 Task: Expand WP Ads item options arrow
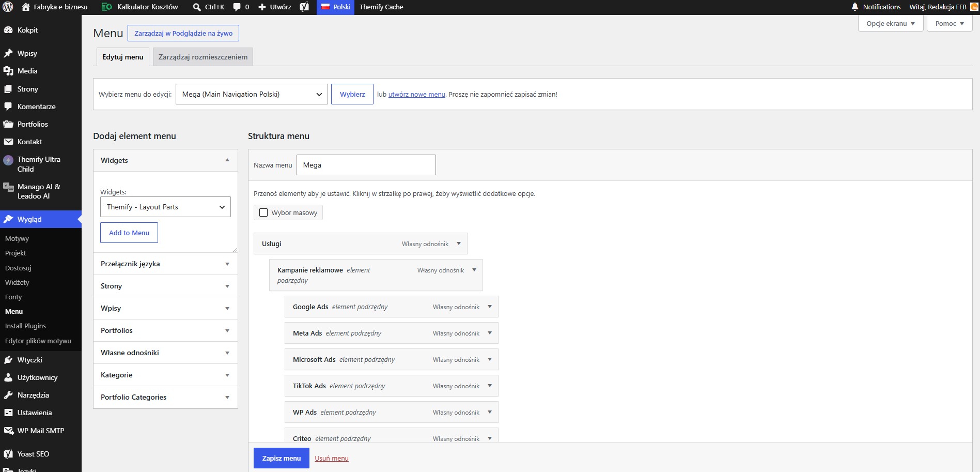(x=490, y=412)
